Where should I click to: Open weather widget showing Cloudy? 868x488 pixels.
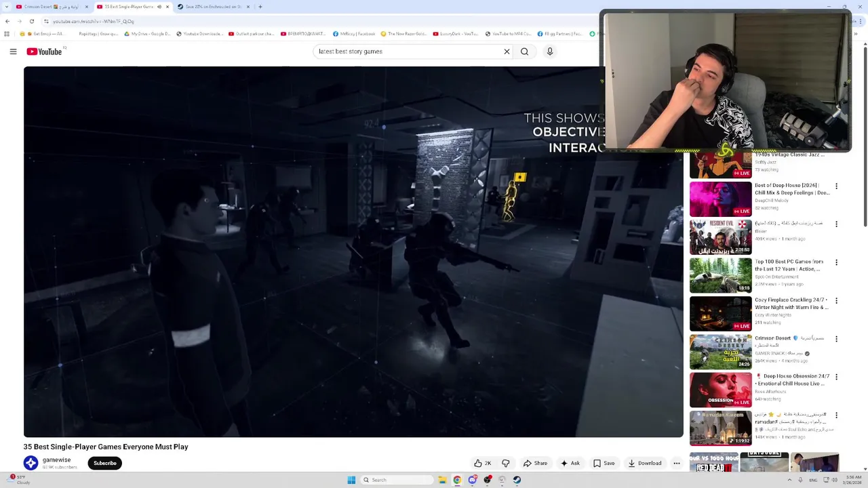(x=18, y=480)
